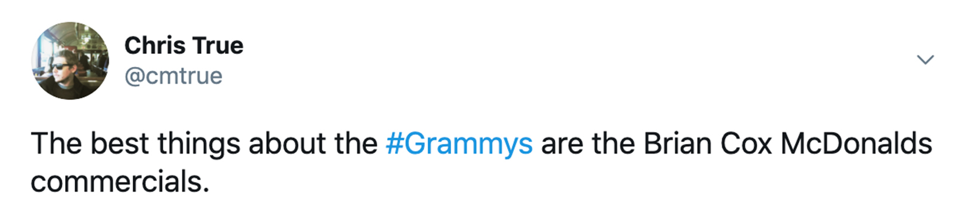The height and width of the screenshot is (224, 980).
Task: Visit the @cmtrue handle link
Action: (x=174, y=76)
